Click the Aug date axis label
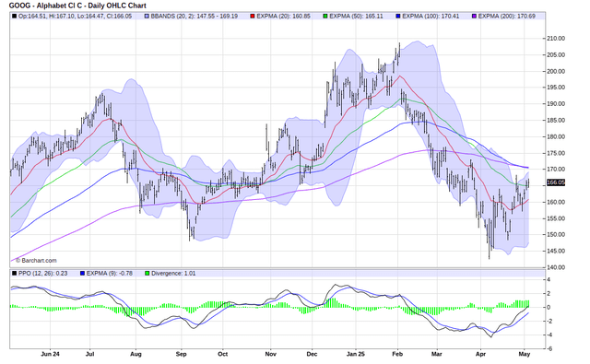The width and height of the screenshot is (590, 364). pos(136,354)
